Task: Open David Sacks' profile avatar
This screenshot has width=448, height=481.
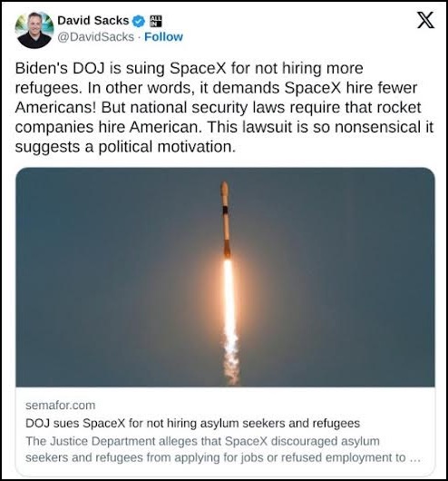Action: [x=34, y=30]
